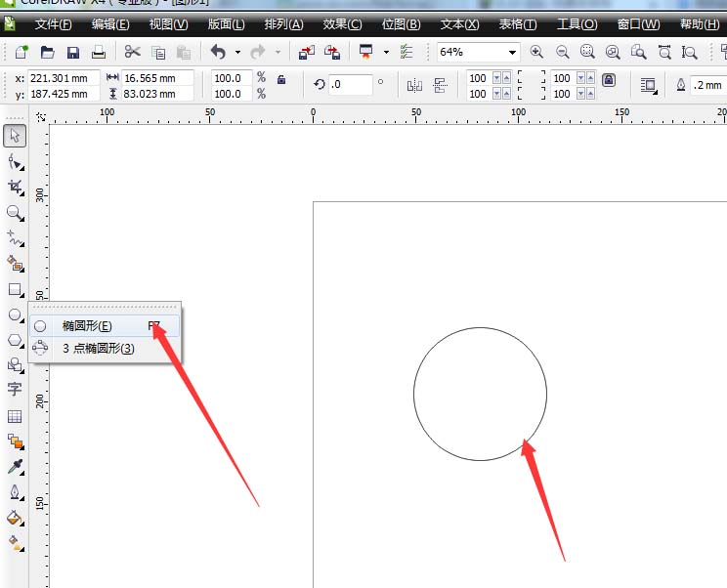Select the Zoom tool in toolbox
This screenshot has height=588, width=727.
point(15,213)
